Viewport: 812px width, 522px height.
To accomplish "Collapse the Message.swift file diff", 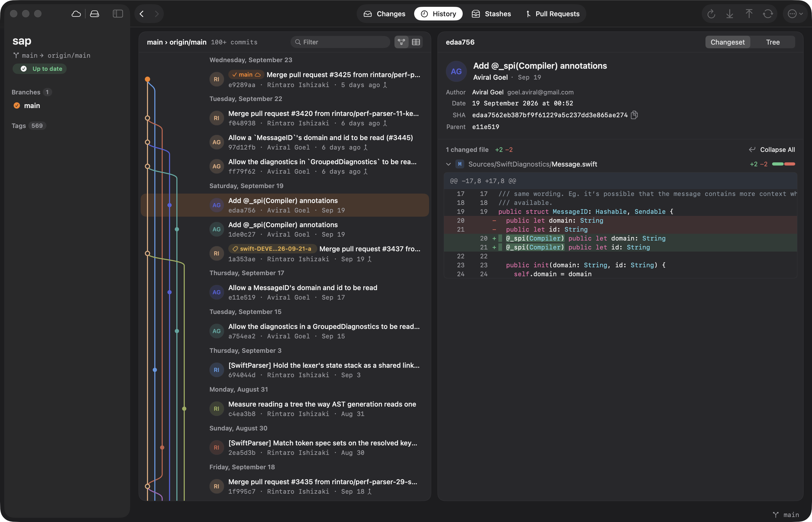I will click(448, 164).
